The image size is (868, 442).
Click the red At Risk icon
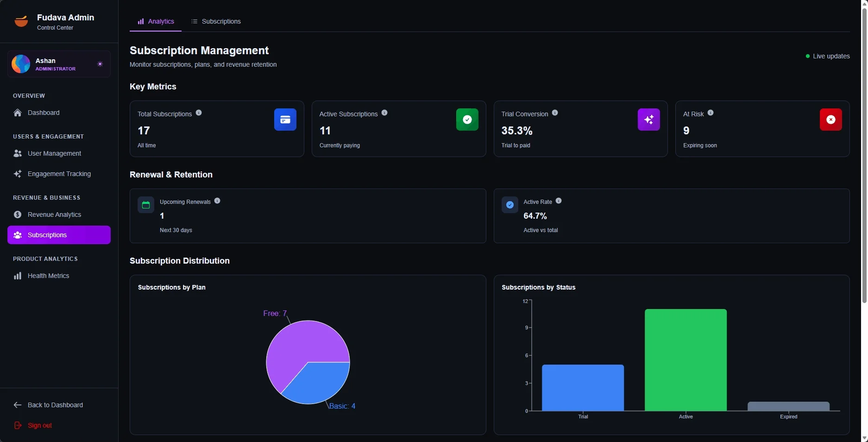pos(830,120)
